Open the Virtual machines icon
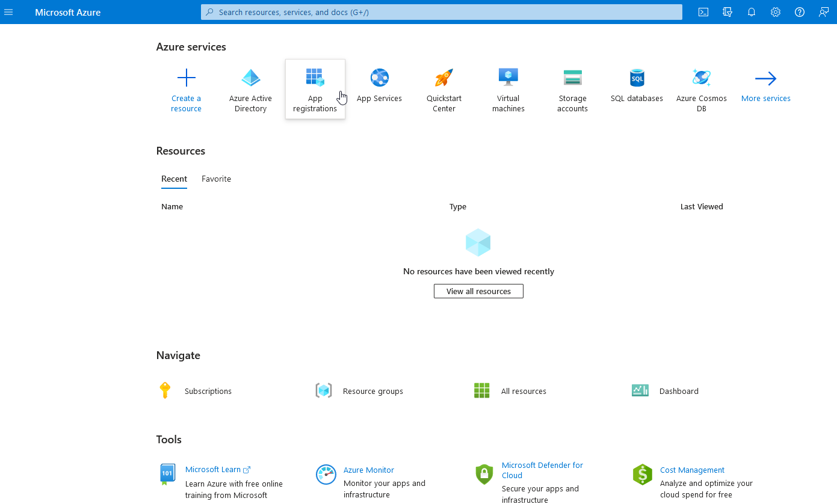837x504 pixels. click(x=508, y=78)
